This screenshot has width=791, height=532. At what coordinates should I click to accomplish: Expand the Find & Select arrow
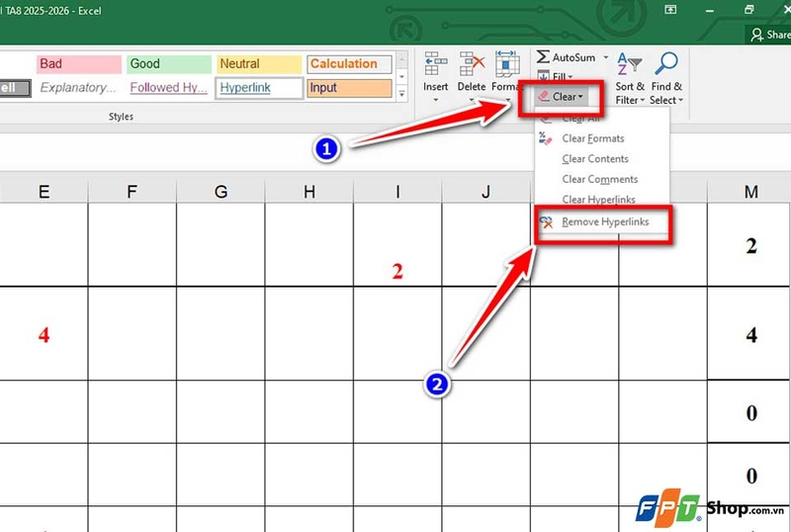(x=680, y=100)
